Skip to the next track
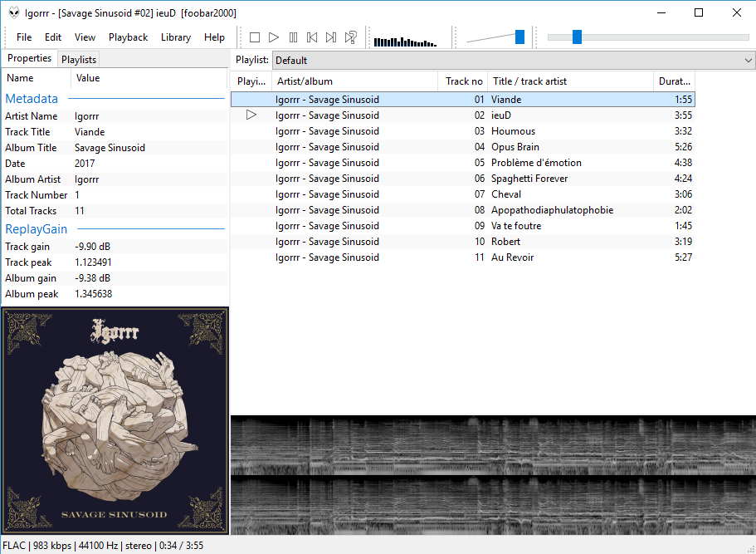The width and height of the screenshot is (756, 554). [331, 37]
